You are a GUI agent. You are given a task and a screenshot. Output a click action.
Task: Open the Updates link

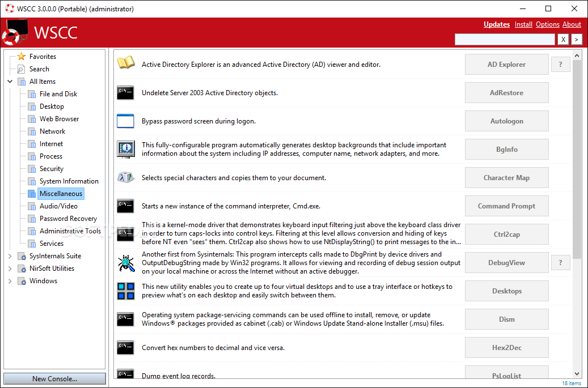(497, 24)
